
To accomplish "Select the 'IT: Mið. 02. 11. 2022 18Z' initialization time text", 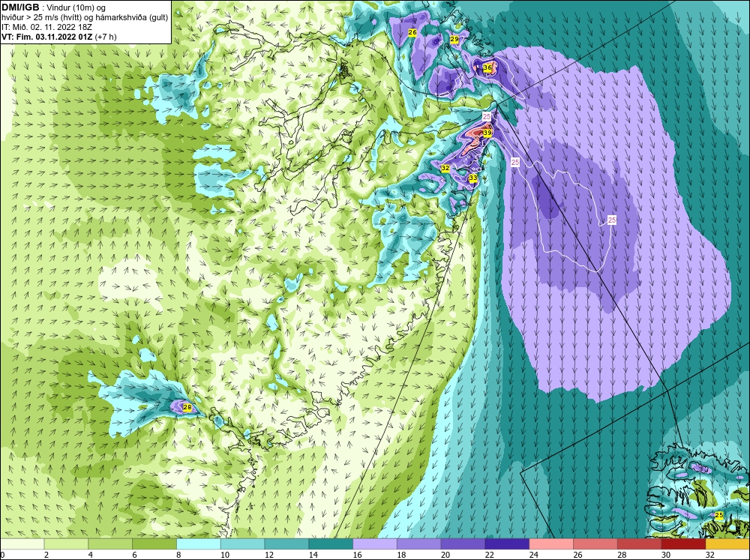I will coord(46,27).
